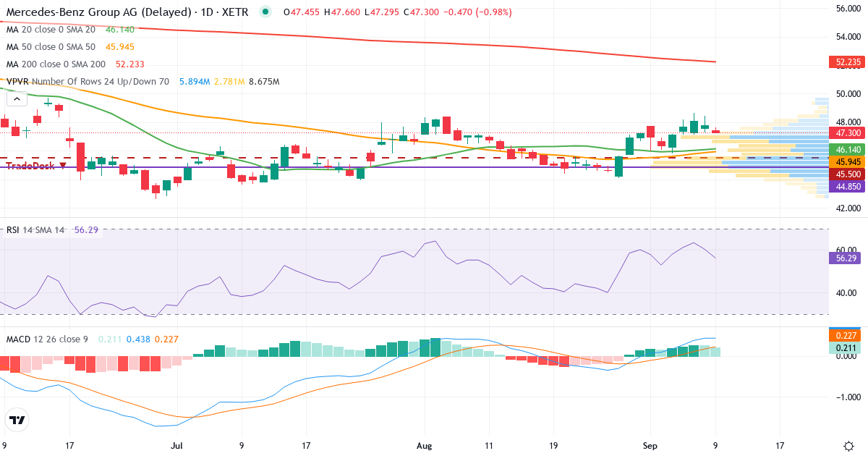Click the orange 45.945 SMA 50 price label
Image resolution: width=868 pixels, height=456 pixels.
[847, 161]
